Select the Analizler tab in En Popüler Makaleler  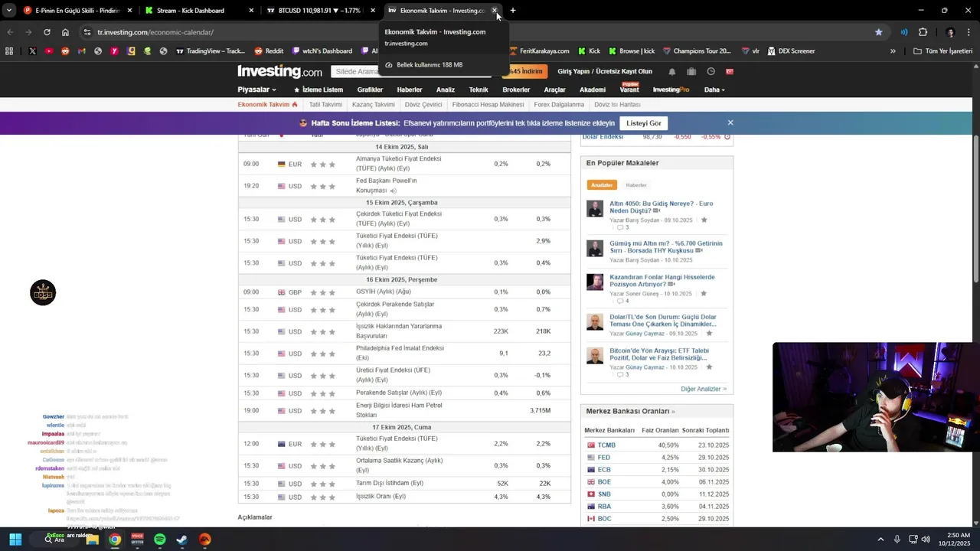click(x=602, y=185)
